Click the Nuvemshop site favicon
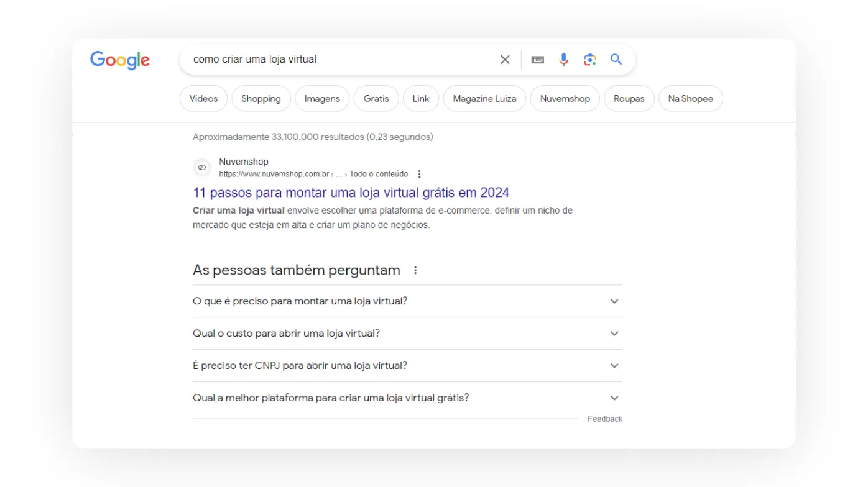Viewport: 868px width, 487px height. (x=201, y=167)
